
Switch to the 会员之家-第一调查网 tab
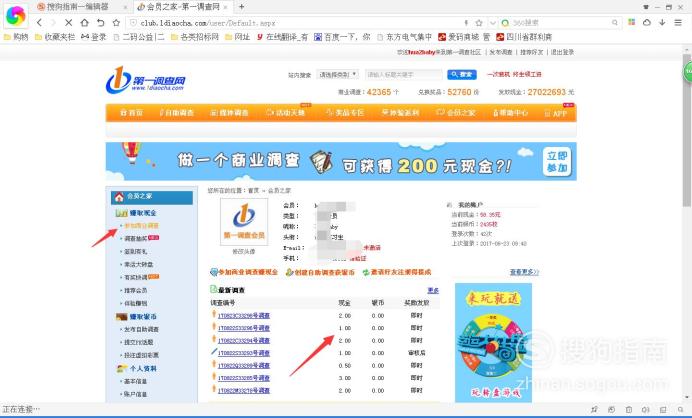point(179,7)
